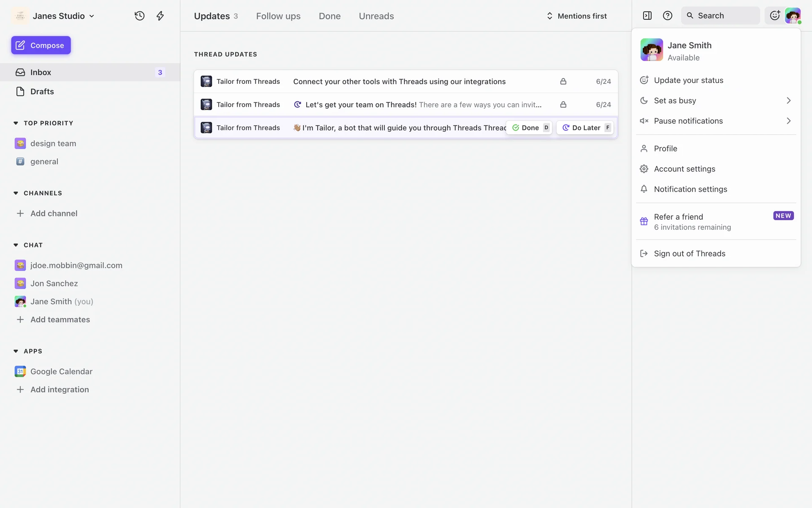Collapse the Channels section

pyautogui.click(x=16, y=193)
